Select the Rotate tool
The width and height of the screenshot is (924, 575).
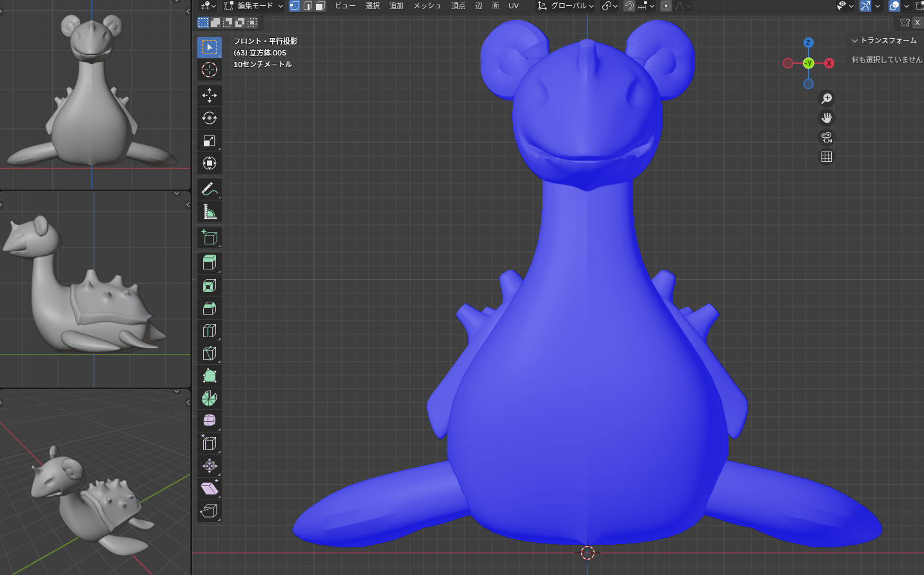(x=210, y=118)
